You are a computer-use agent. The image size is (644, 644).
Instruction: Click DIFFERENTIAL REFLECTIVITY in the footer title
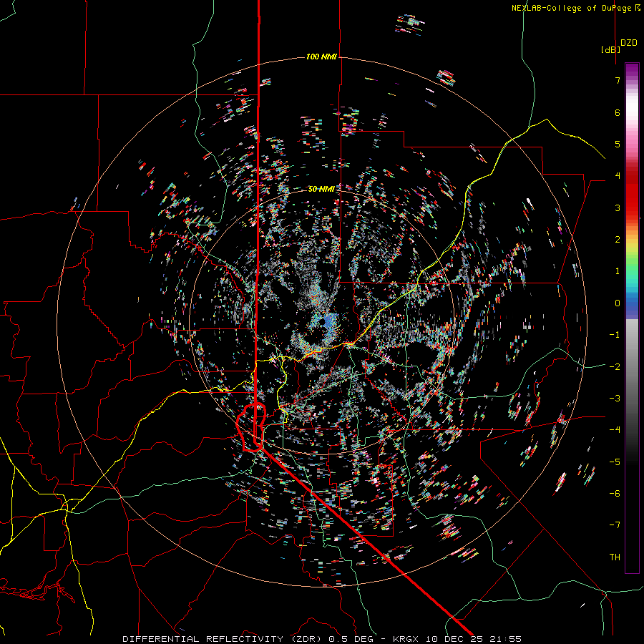(203, 639)
